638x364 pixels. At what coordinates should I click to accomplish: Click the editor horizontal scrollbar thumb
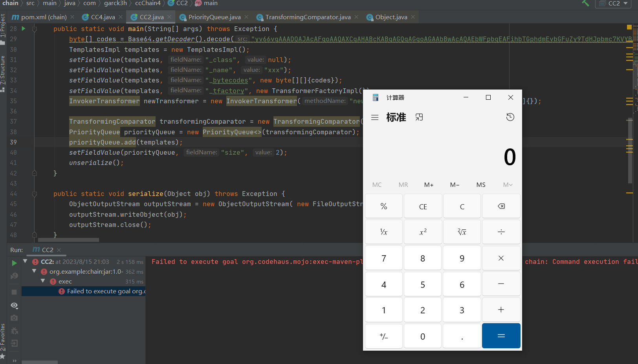[68, 240]
